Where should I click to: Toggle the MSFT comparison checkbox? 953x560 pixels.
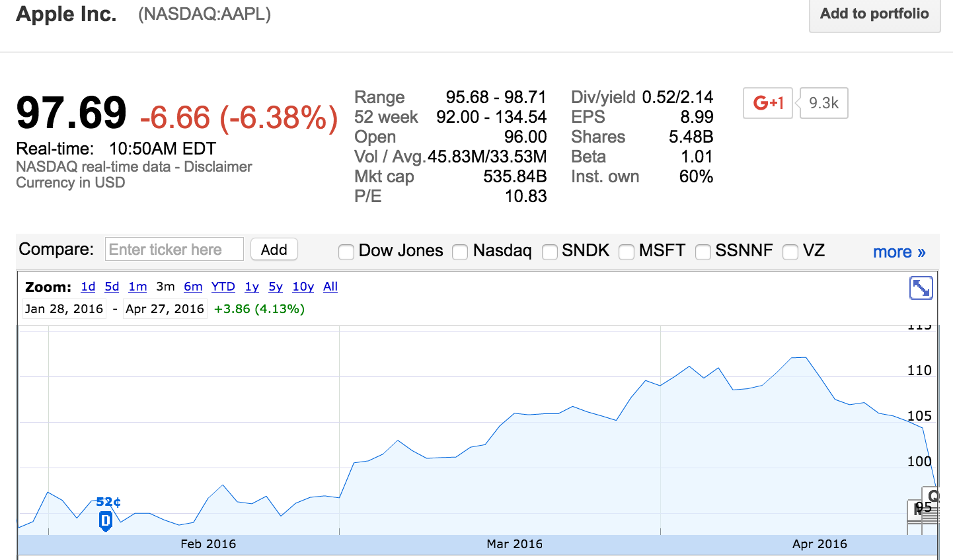627,252
